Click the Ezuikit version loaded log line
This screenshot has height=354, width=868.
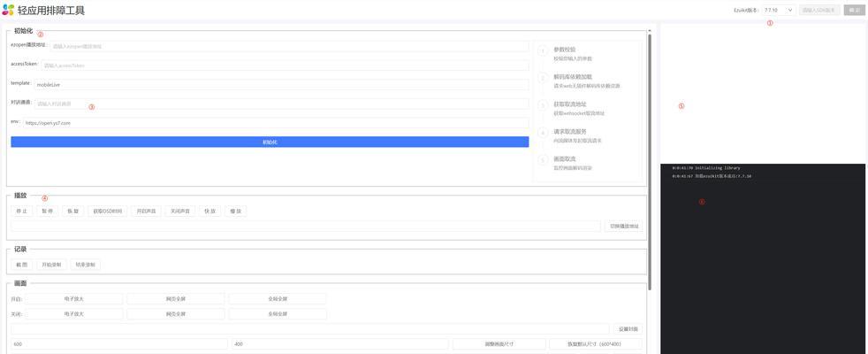tap(712, 176)
